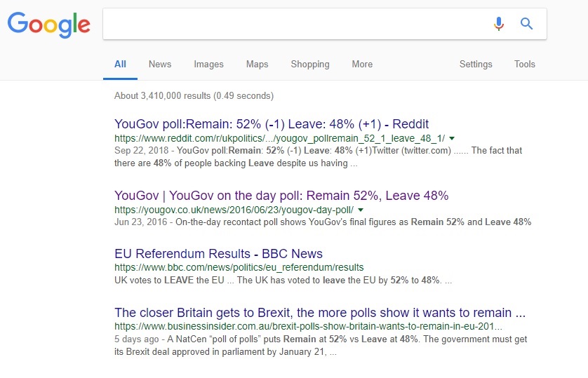Screen dimensions: 588x378
Task: Open the closer Britain gets to Brexit article
Action: pos(320,313)
